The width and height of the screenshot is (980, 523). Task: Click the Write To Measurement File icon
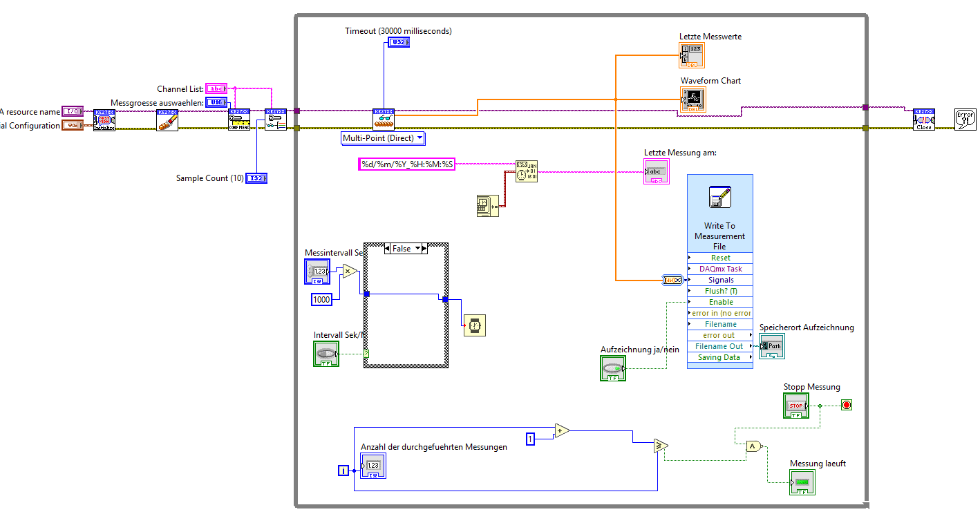(x=719, y=198)
